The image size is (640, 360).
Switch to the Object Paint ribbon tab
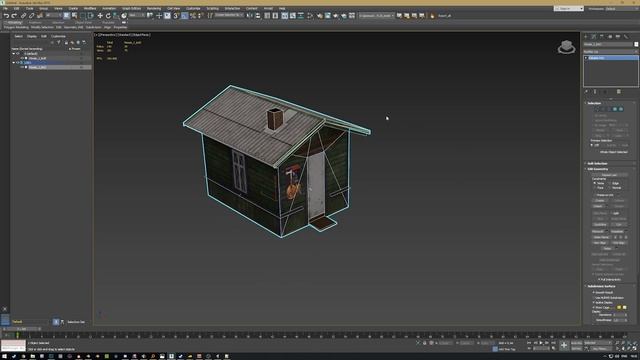(83, 22)
